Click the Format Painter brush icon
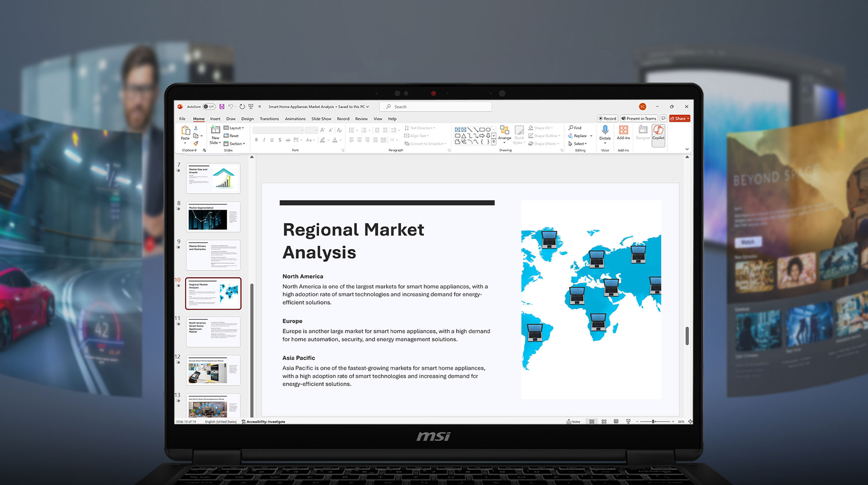 click(196, 143)
